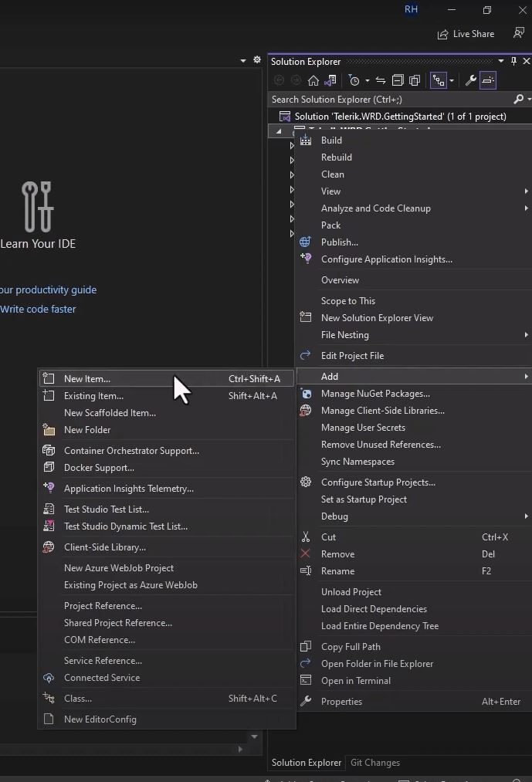Viewport: 532px width, 782px height.
Task: Click the wrench Properties icon in toolbar
Action: (x=471, y=80)
